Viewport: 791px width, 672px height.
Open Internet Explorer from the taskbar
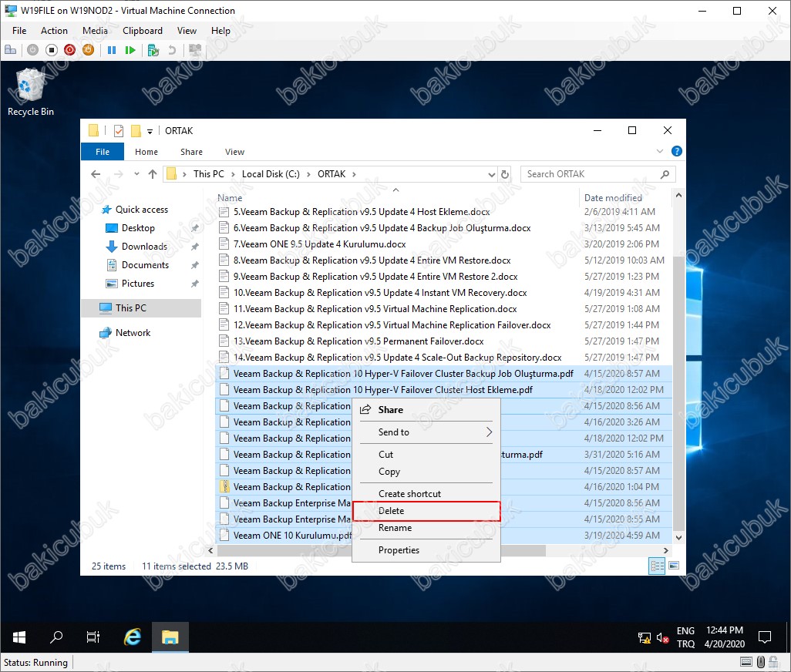[x=133, y=637]
